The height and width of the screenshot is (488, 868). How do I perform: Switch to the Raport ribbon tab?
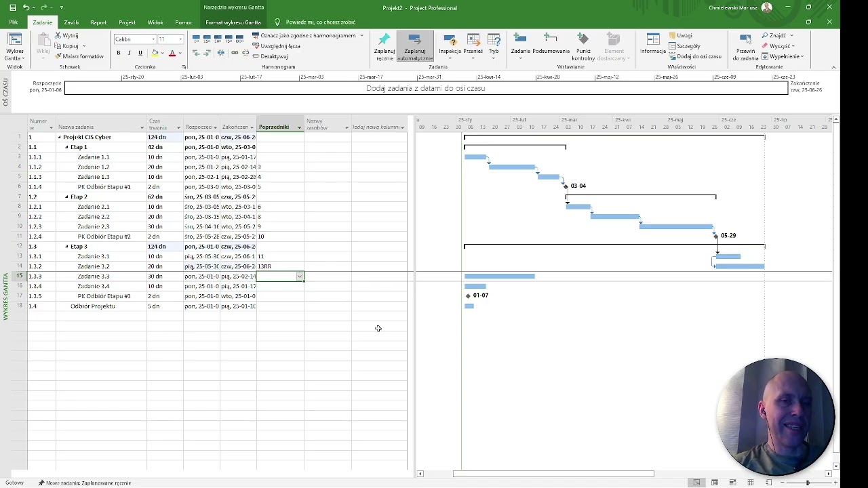pyautogui.click(x=99, y=22)
